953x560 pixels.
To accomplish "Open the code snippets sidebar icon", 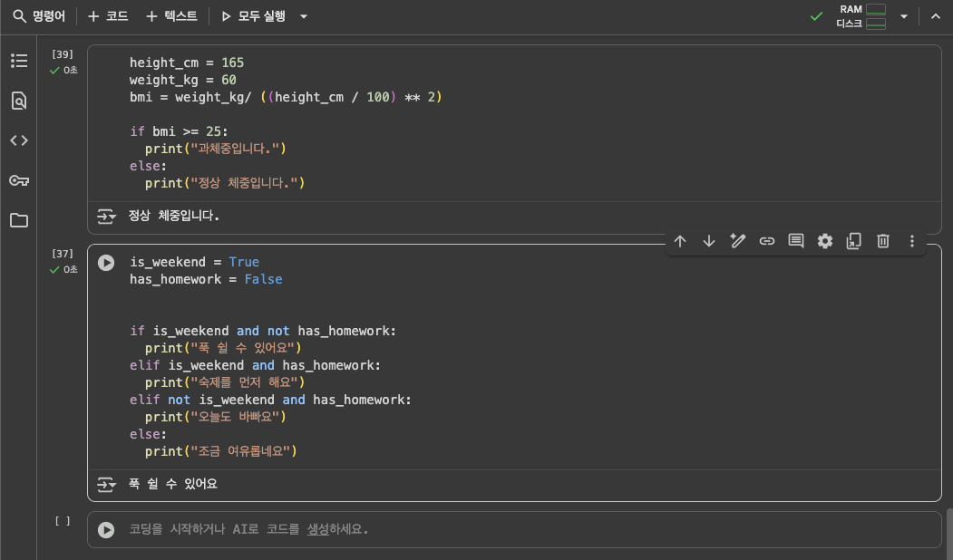I will [x=19, y=140].
